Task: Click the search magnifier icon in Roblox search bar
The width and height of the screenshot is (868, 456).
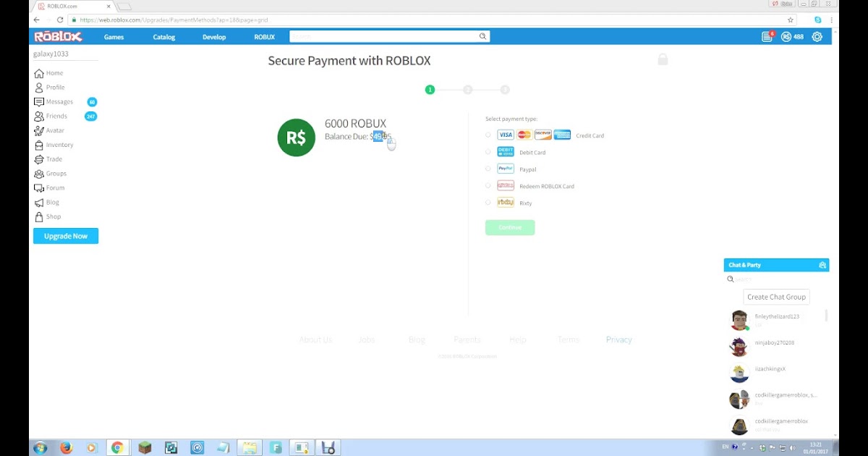Action: point(482,36)
